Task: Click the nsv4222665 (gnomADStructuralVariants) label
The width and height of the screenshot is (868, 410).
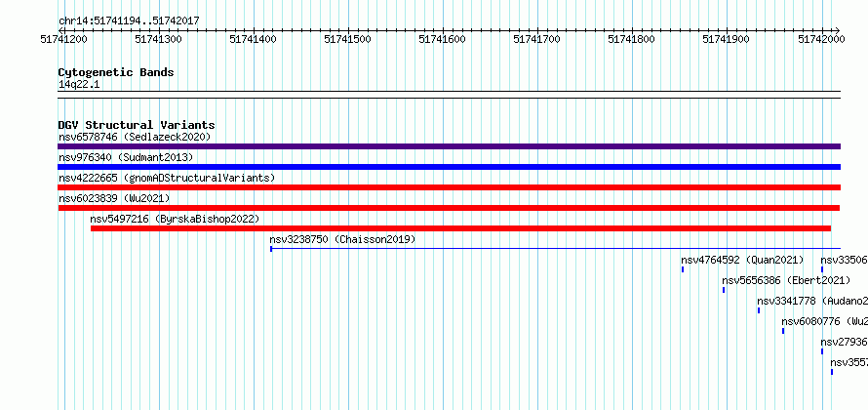Action: [167, 178]
